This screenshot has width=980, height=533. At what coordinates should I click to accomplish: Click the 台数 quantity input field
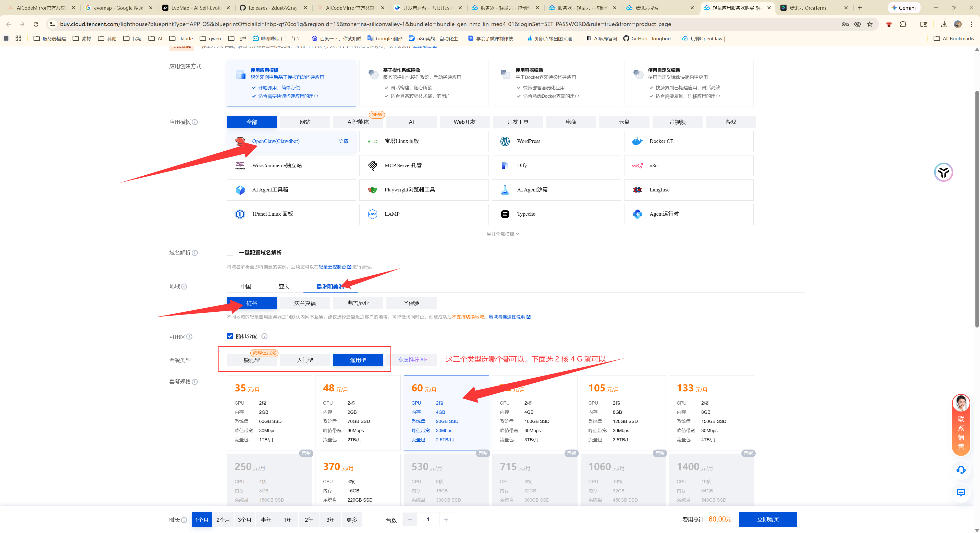point(428,520)
